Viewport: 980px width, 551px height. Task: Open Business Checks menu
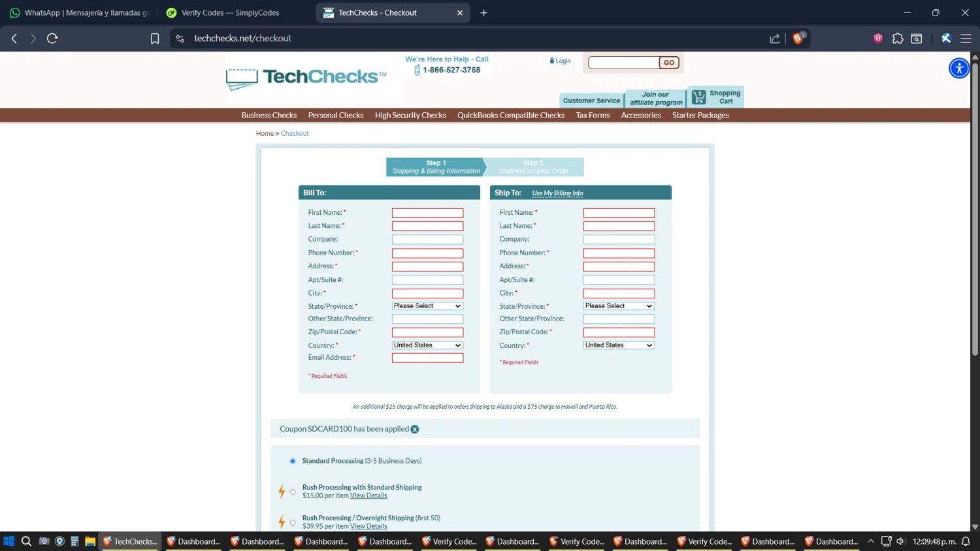(269, 116)
